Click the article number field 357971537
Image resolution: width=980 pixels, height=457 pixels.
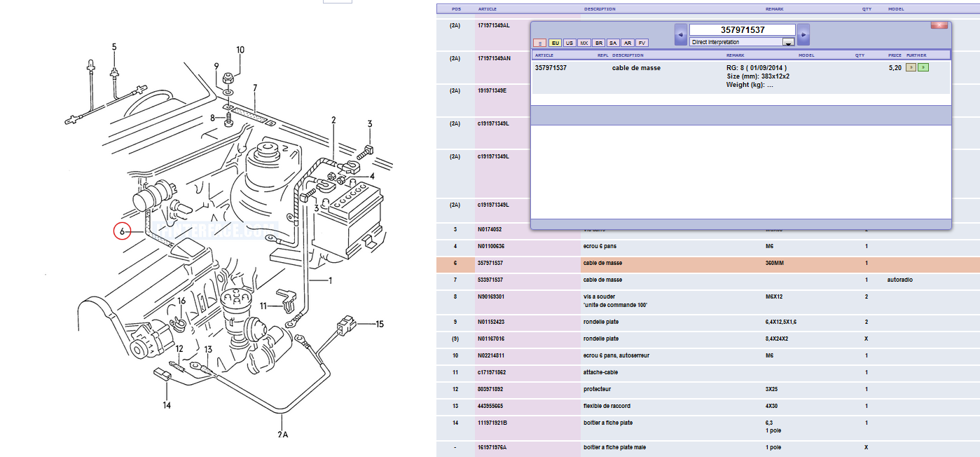click(x=743, y=29)
